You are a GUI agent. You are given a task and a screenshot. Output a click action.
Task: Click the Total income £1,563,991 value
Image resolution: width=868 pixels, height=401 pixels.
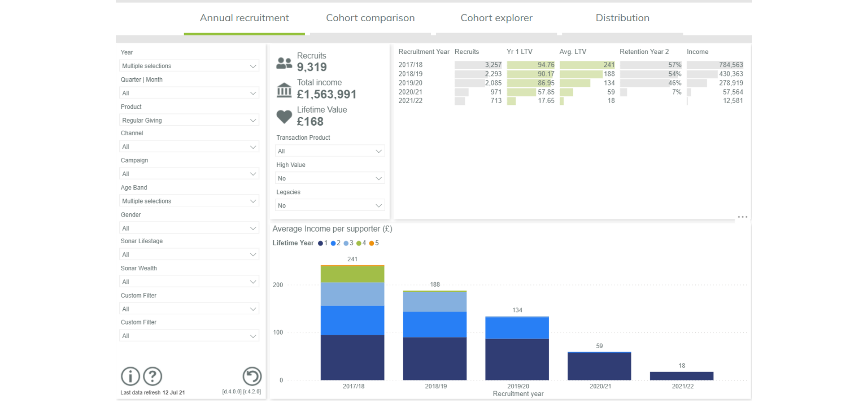click(x=327, y=94)
